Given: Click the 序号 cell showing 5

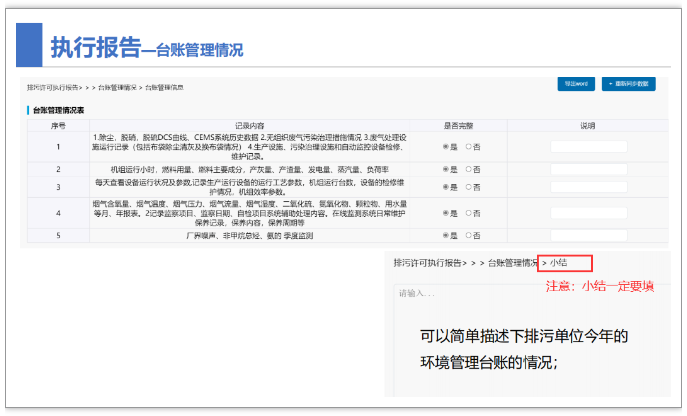Looking at the screenshot, I should [x=58, y=235].
